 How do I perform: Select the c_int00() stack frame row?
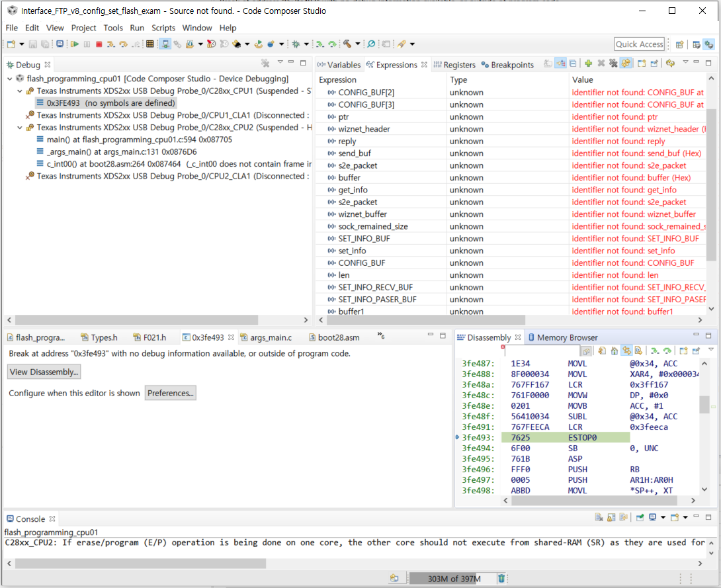click(174, 164)
